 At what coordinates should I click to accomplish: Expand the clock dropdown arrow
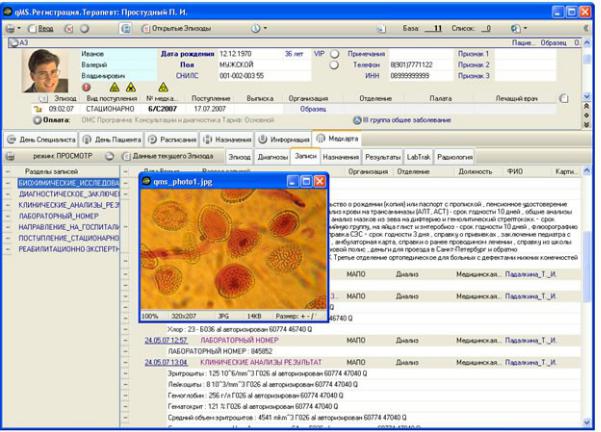click(265, 29)
